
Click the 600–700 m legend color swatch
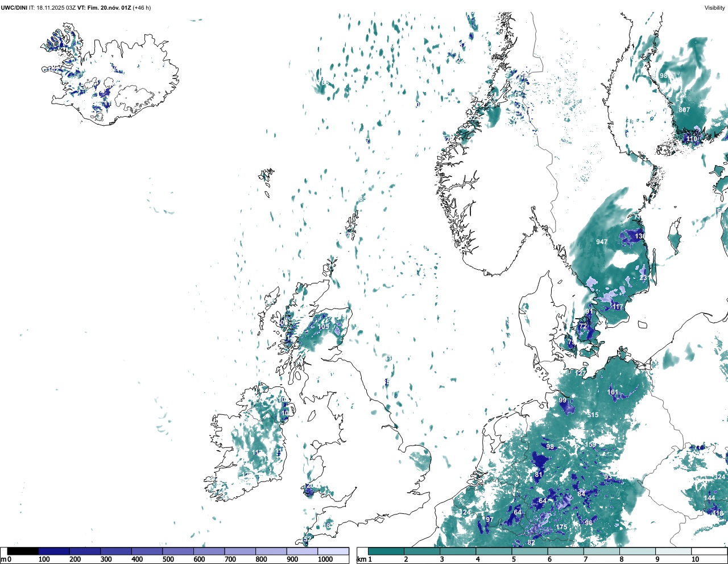[x=209, y=551]
